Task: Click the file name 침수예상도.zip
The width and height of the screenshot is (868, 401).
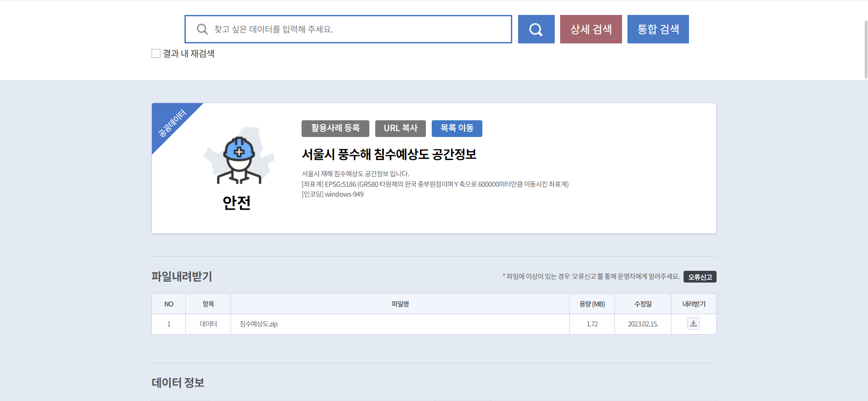Action: point(259,324)
